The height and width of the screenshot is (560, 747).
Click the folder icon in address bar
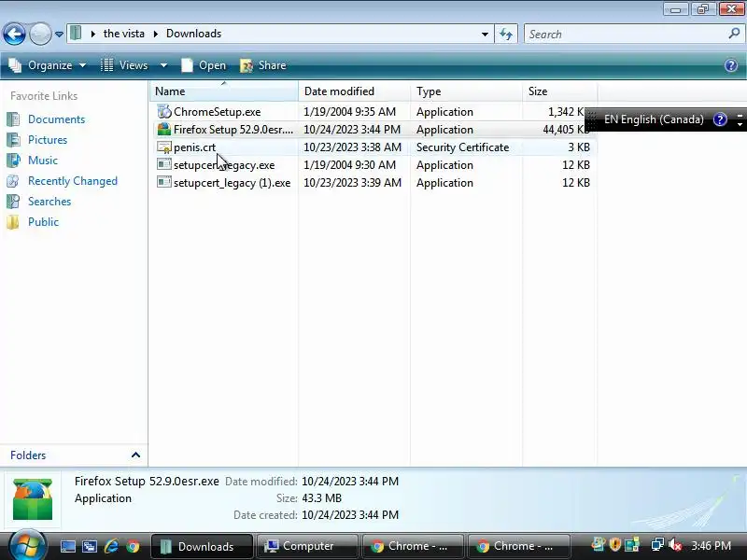coord(76,34)
